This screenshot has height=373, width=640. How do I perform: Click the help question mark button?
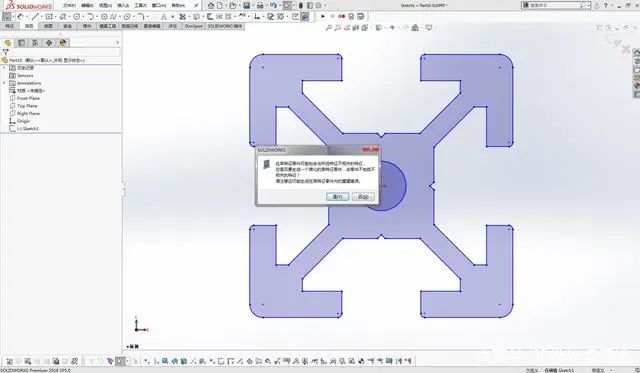pyautogui.click(x=606, y=6)
